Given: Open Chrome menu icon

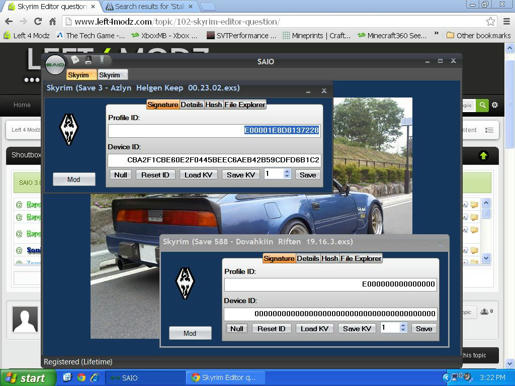Looking at the screenshot, I should 506,22.
